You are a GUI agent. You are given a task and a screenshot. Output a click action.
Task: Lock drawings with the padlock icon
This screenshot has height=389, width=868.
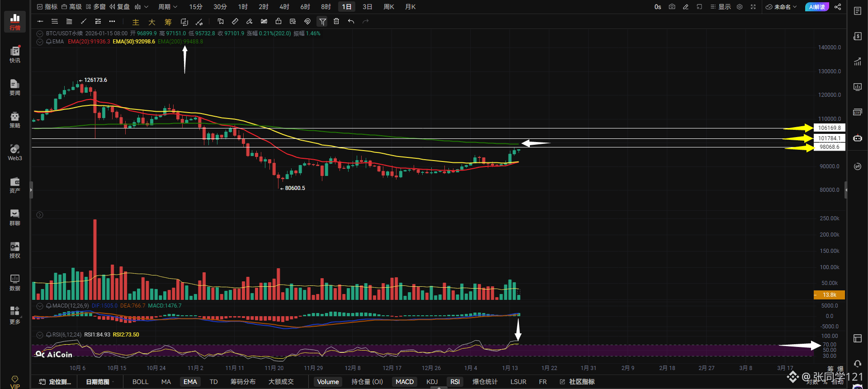point(278,21)
